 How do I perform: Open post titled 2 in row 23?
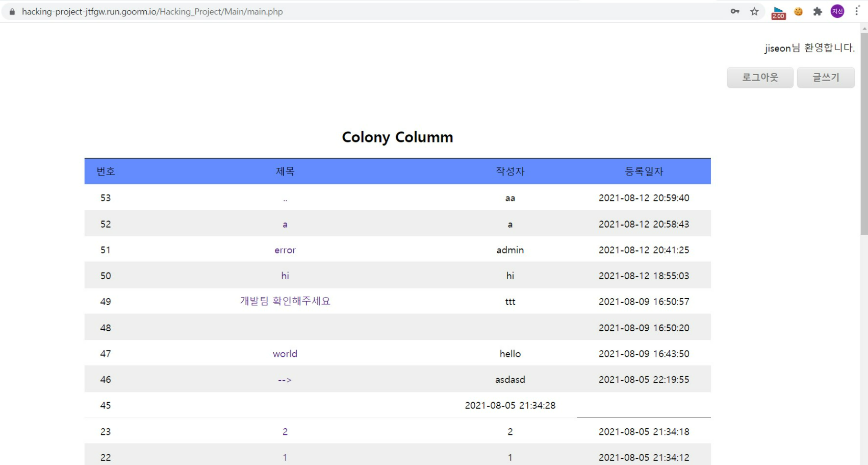[285, 432]
